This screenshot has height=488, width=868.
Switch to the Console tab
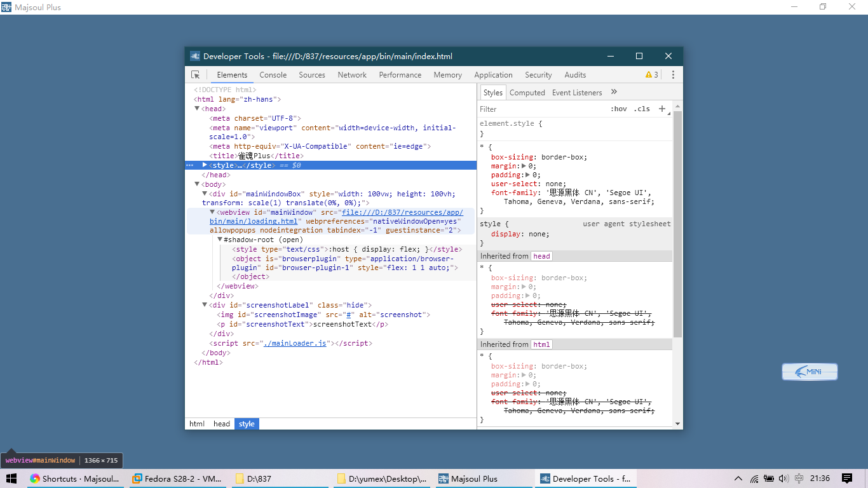(x=273, y=75)
